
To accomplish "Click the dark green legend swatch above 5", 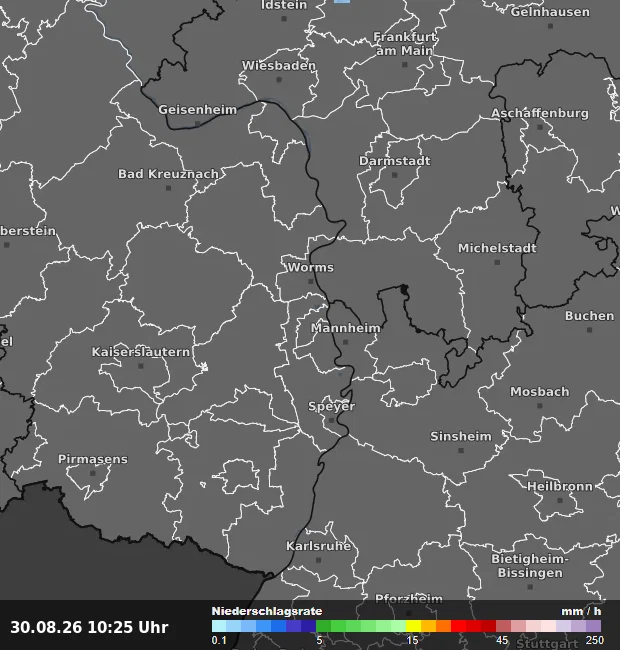I will [323, 626].
